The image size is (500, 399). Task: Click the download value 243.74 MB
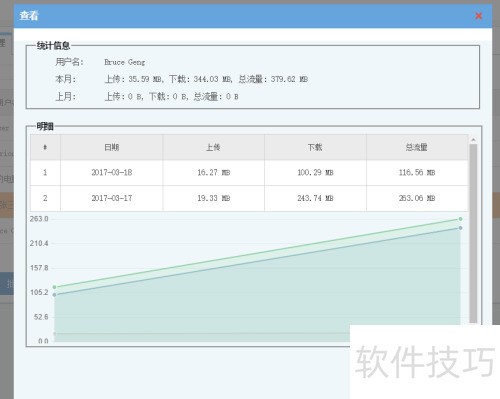(x=315, y=198)
